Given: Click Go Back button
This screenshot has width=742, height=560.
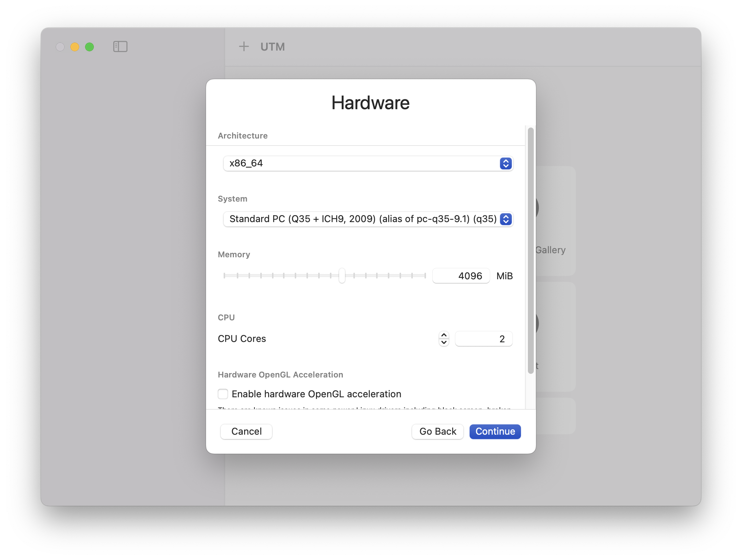Looking at the screenshot, I should coord(437,432).
